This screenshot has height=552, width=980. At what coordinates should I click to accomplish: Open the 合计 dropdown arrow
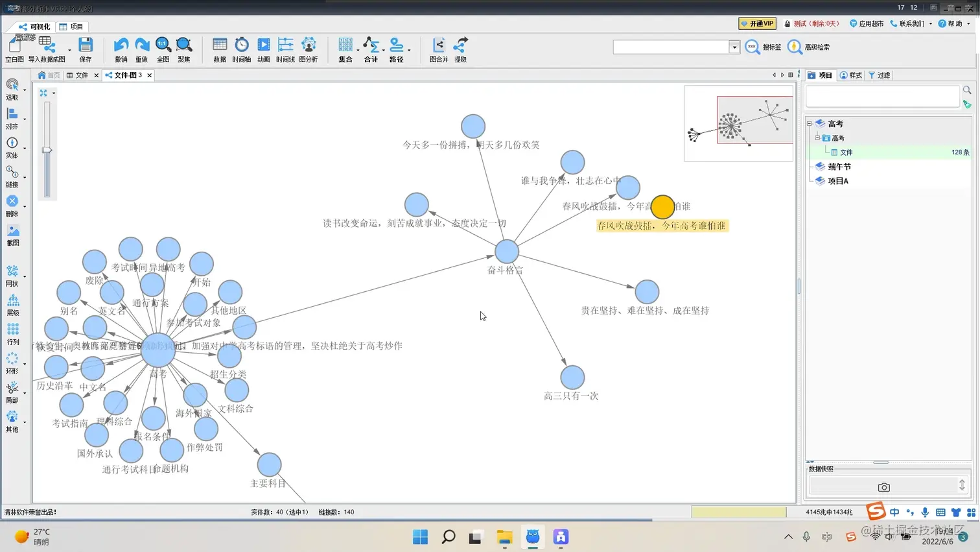[383, 49]
